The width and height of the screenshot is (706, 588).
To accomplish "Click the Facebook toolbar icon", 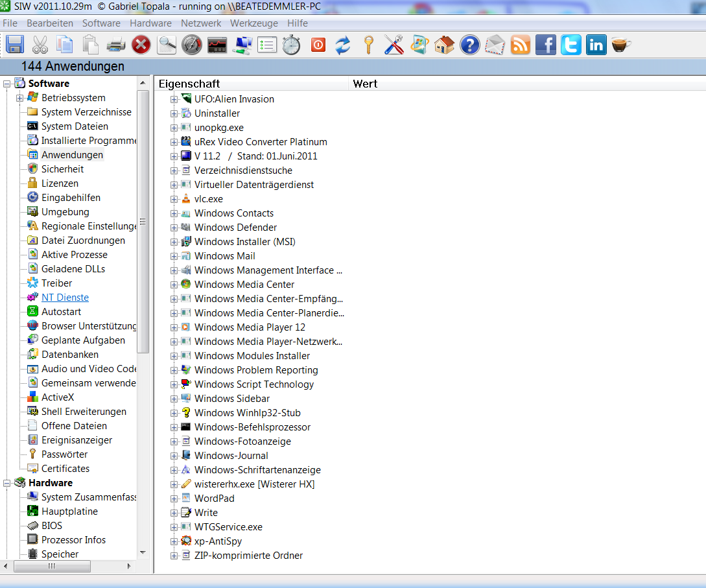I will (x=546, y=45).
